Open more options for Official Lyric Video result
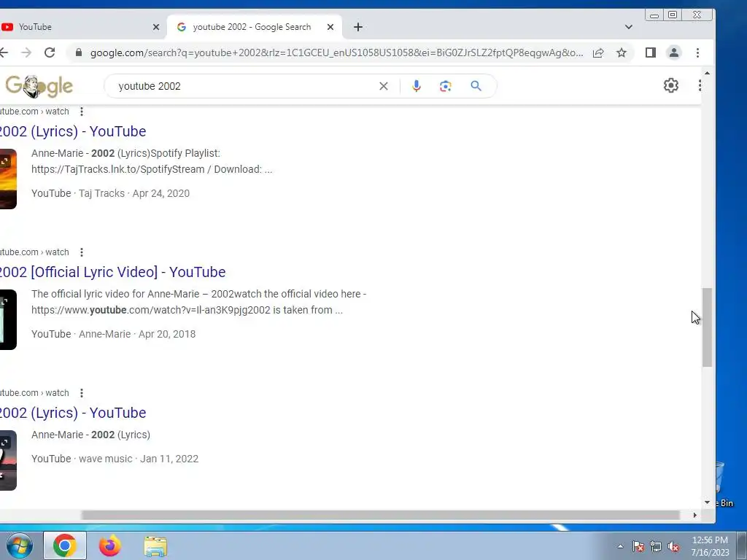This screenshot has width=747, height=560. 82,252
